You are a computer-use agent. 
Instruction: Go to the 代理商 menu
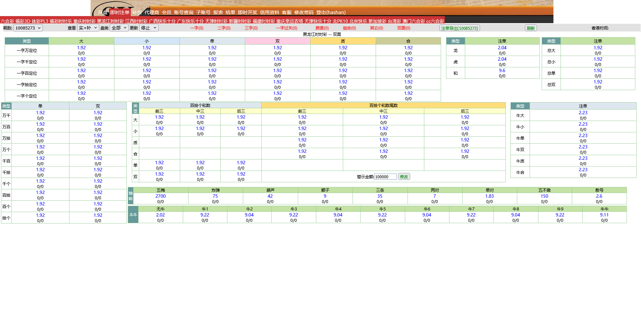pos(152,12)
